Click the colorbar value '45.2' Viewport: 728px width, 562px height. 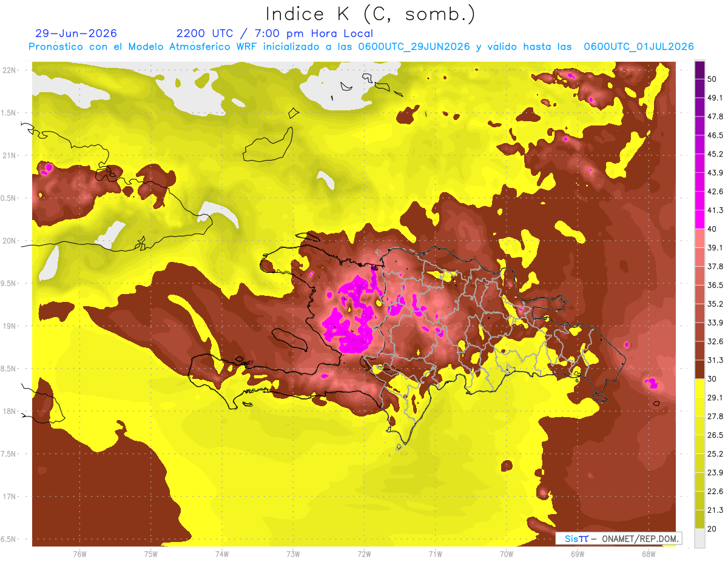point(715,153)
